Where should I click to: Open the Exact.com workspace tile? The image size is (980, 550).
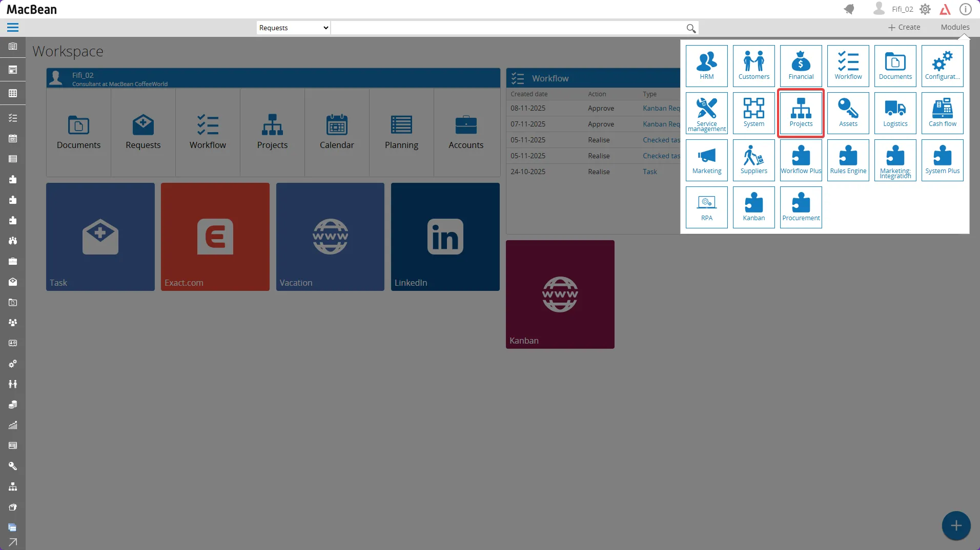coord(215,237)
